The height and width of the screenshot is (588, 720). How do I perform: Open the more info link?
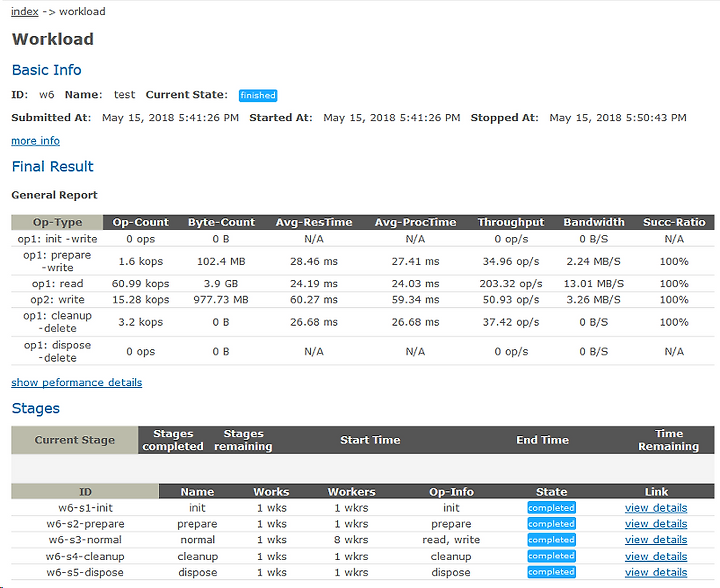click(35, 141)
